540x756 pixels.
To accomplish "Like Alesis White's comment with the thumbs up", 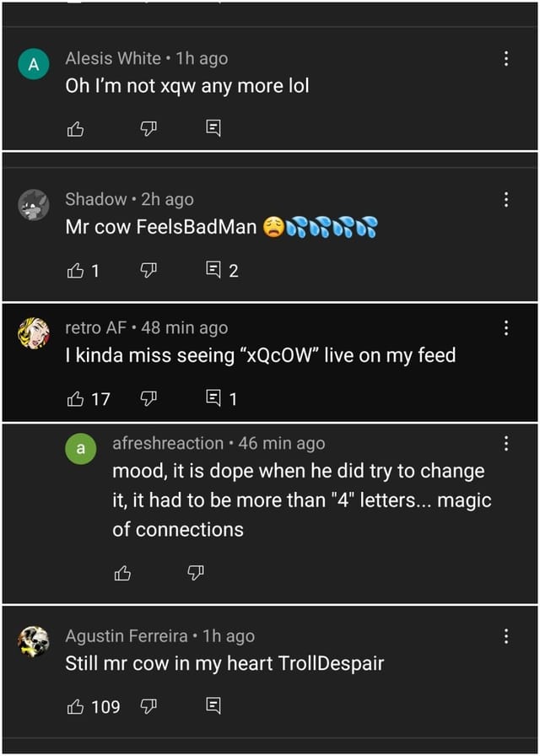I will point(76,128).
